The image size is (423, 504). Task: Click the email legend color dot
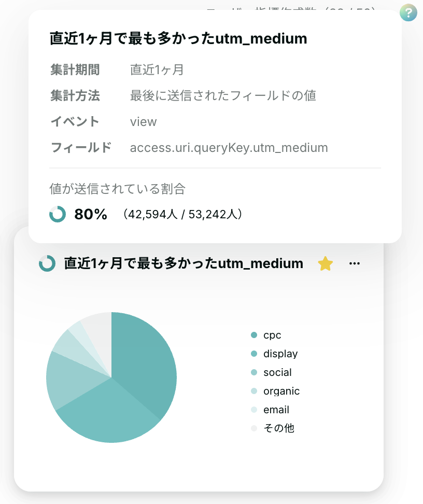coord(254,410)
